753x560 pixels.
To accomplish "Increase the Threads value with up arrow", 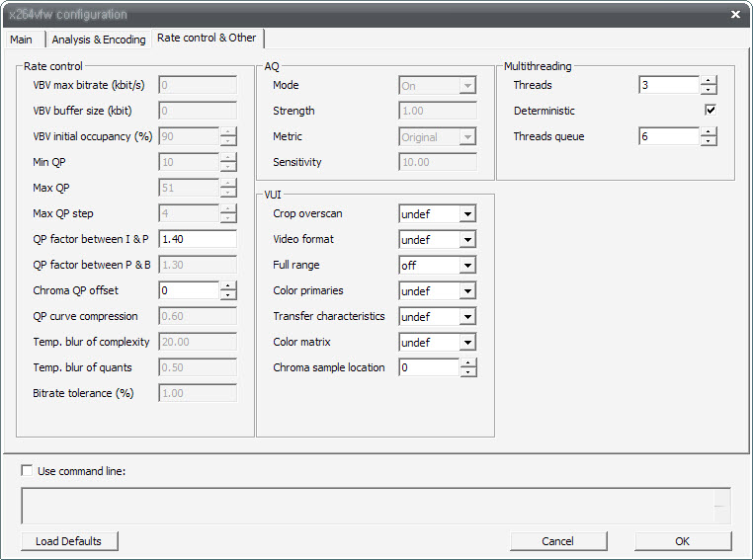I will click(709, 81).
